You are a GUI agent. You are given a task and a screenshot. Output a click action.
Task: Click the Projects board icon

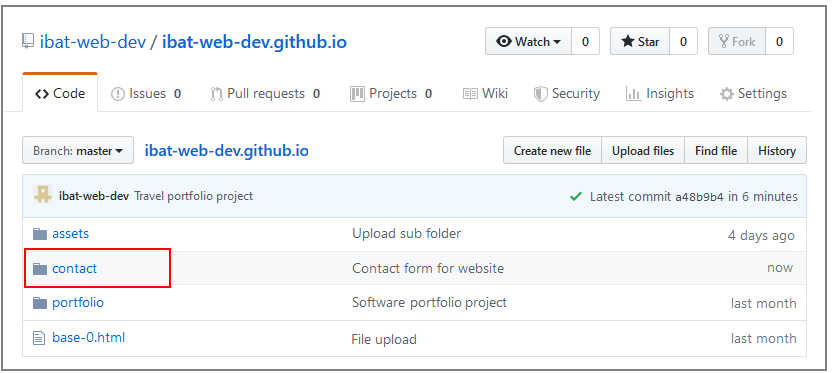(357, 94)
